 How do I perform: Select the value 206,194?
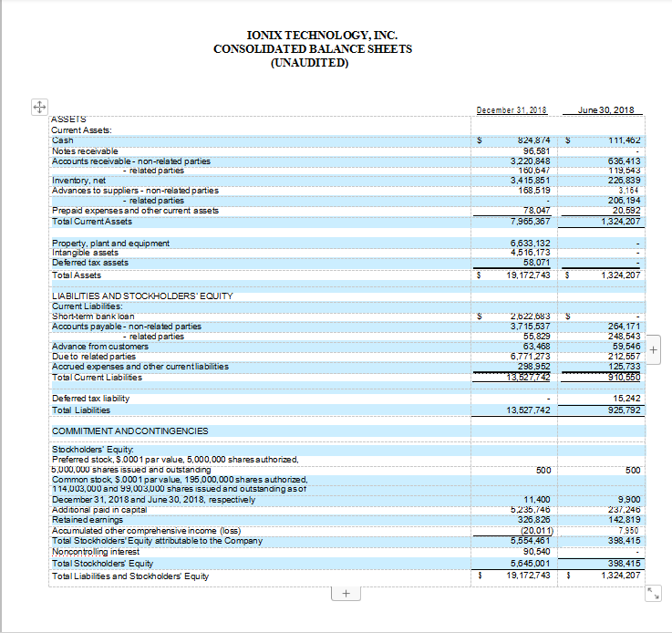[x=624, y=201]
